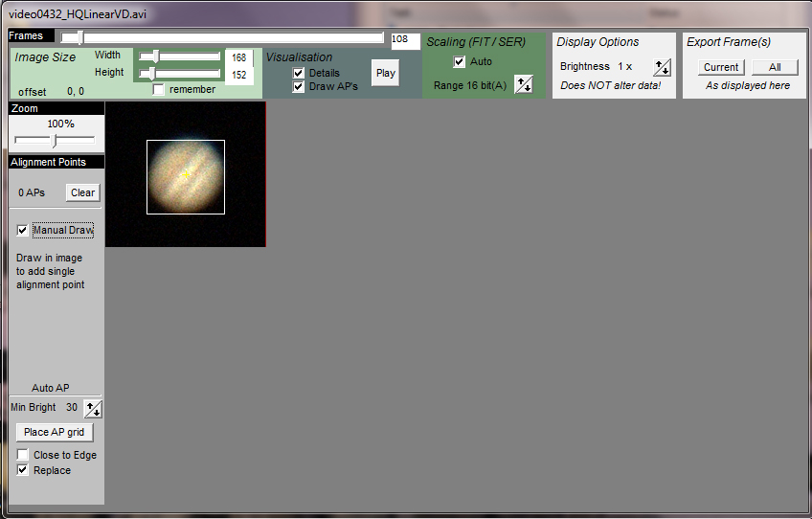The image size is (812, 519).
Task: Export All frames
Action: 775,67
